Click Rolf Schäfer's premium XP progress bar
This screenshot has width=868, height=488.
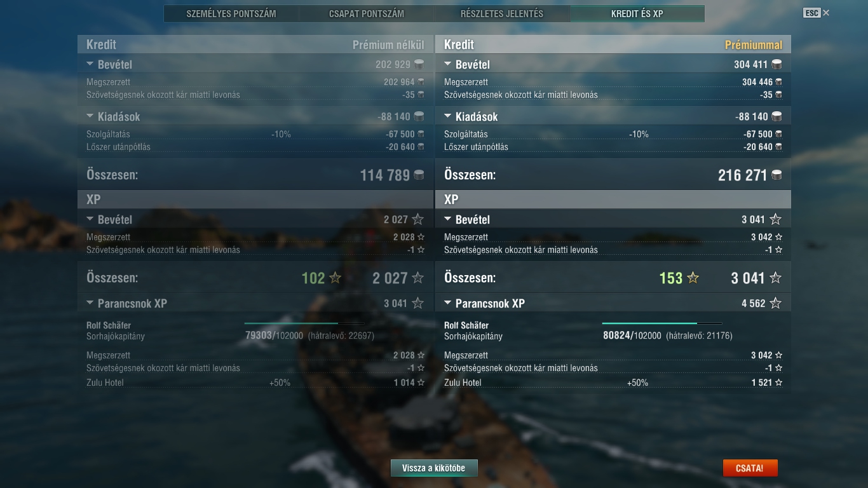coord(661,323)
